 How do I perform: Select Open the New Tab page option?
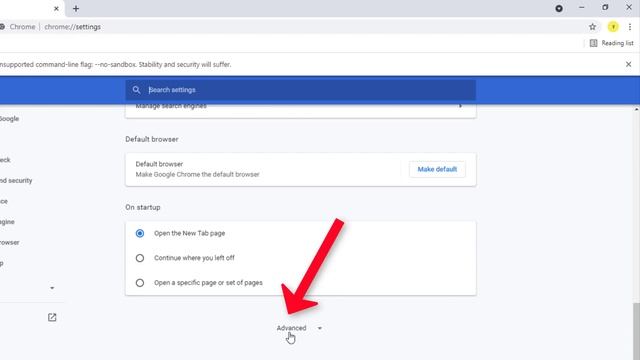coord(140,233)
